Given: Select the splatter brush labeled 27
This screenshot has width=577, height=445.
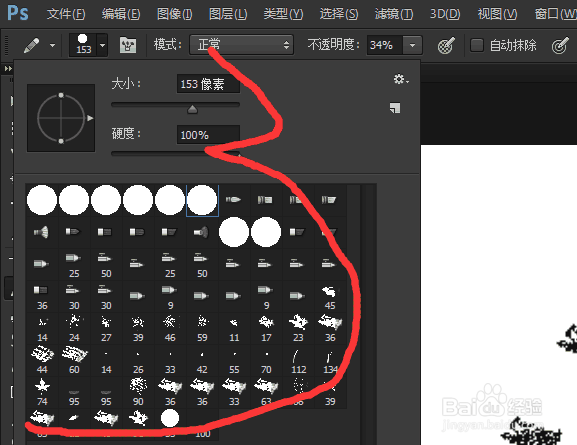Looking at the screenshot, I should coord(106,328).
